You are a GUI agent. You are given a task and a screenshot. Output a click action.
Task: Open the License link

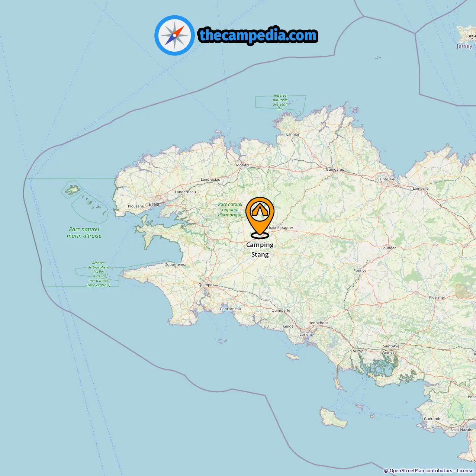(465, 471)
